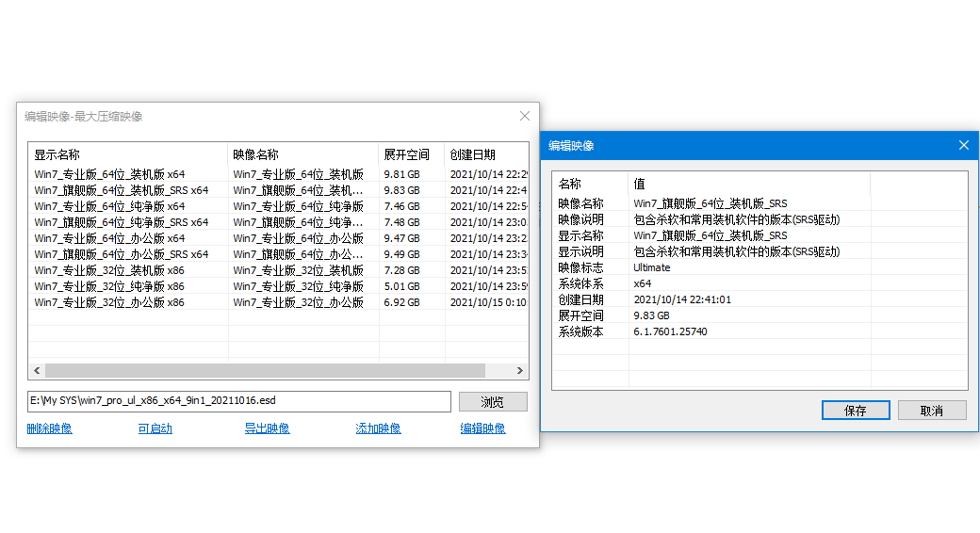Viewport: 980px width, 533px height.
Task: Select row Win7_专业版_64位_纯净版 x64
Action: (278, 206)
